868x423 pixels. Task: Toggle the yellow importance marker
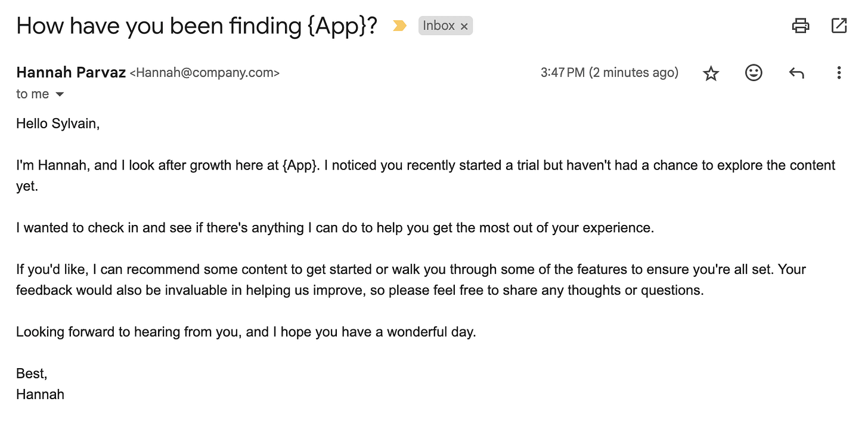pos(399,26)
